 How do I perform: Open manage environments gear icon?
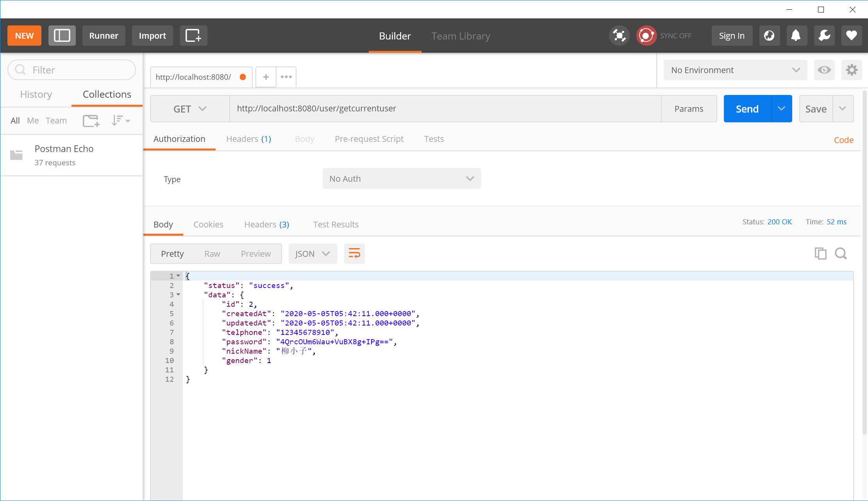tap(852, 70)
